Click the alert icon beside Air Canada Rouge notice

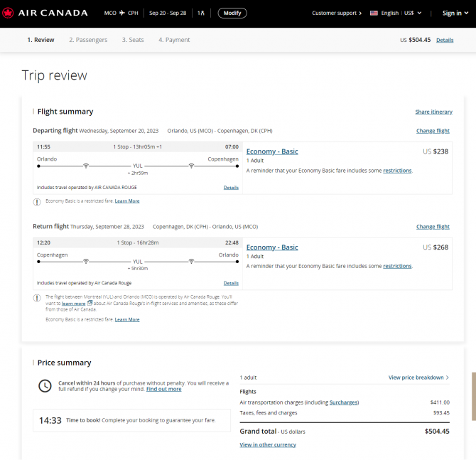tap(37, 298)
